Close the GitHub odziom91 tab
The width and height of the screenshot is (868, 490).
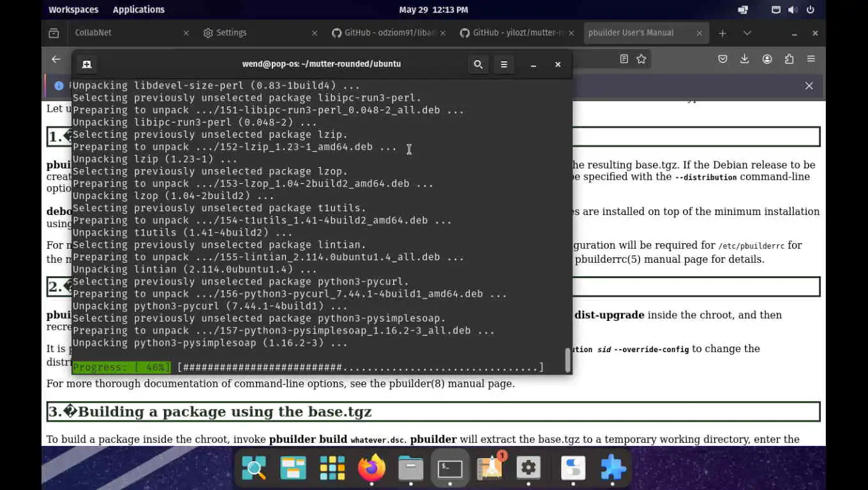point(443,33)
